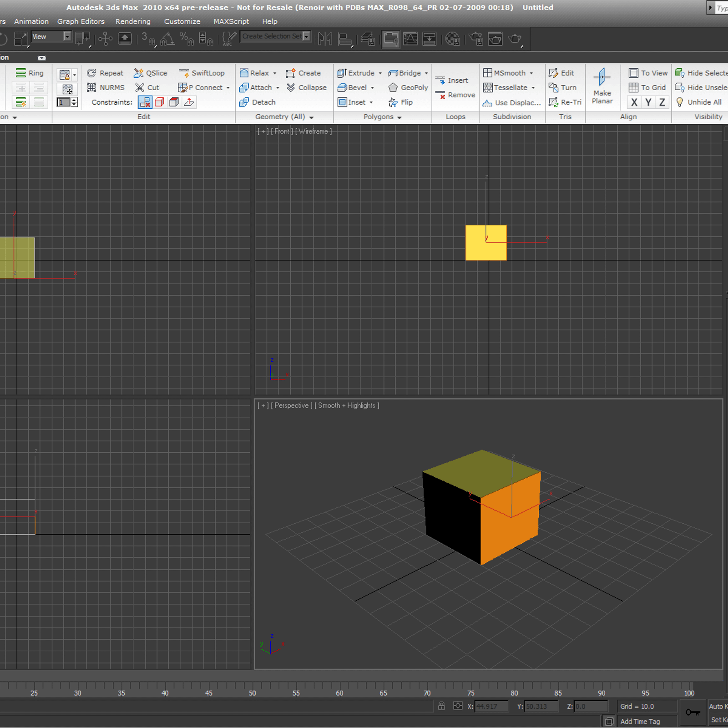Open the Customize menu
Viewport: 728px width, 728px height.
click(182, 21)
